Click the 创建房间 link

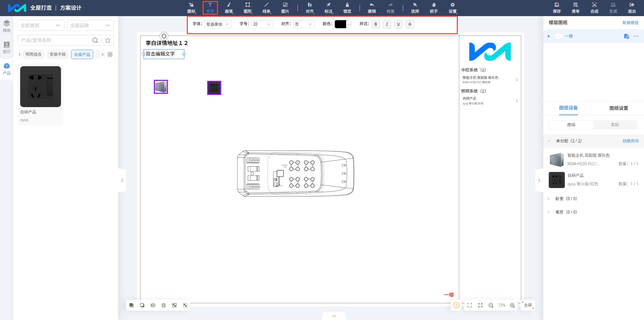pos(631,141)
